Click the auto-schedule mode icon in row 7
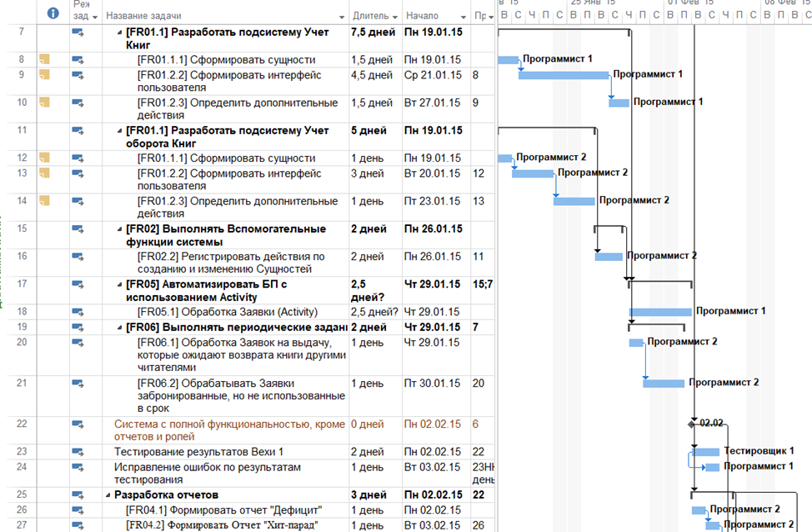This screenshot has width=812, height=532. click(78, 33)
